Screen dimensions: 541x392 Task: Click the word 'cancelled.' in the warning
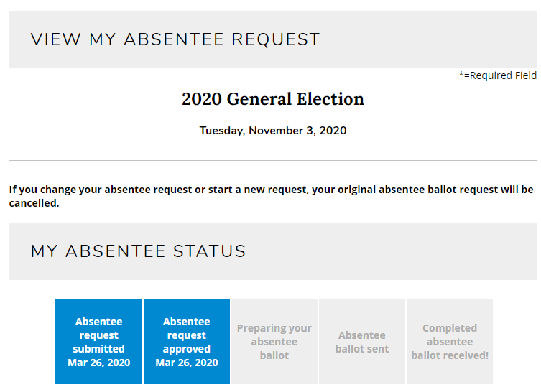34,203
